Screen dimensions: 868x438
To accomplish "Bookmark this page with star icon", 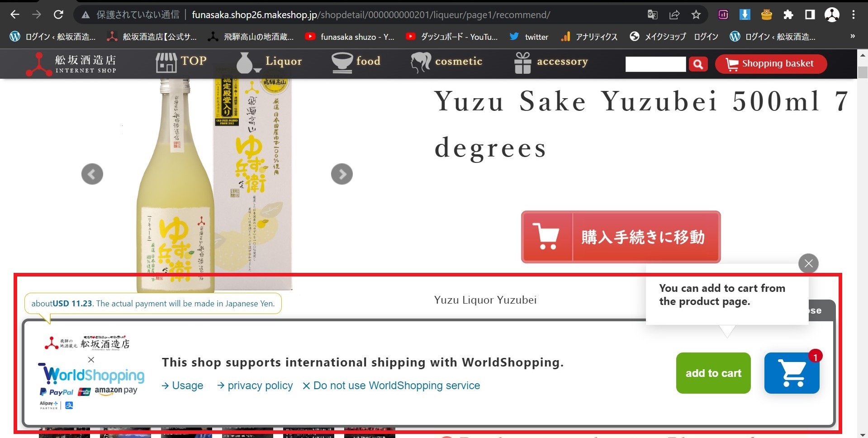I will (x=696, y=14).
